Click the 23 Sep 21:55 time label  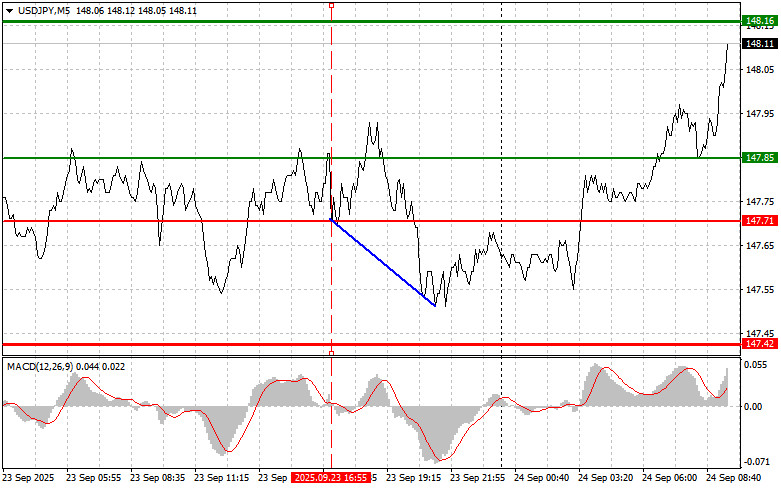[478, 478]
